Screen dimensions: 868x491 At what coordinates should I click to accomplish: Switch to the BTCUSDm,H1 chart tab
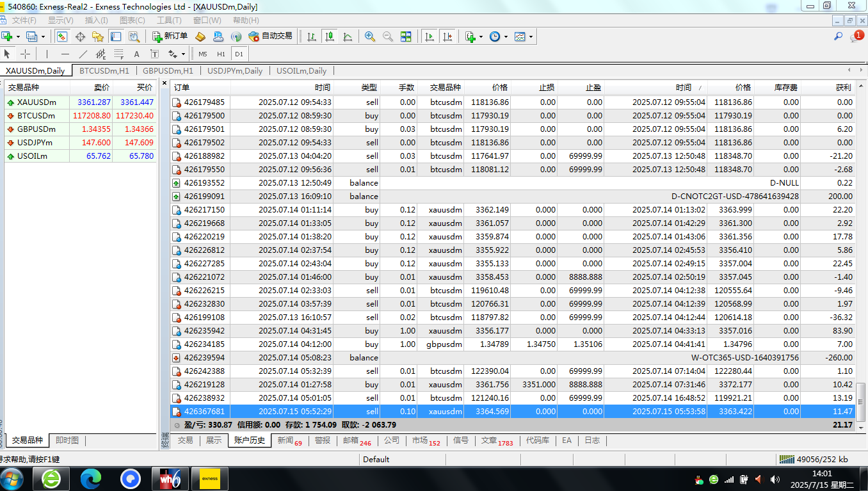click(104, 71)
